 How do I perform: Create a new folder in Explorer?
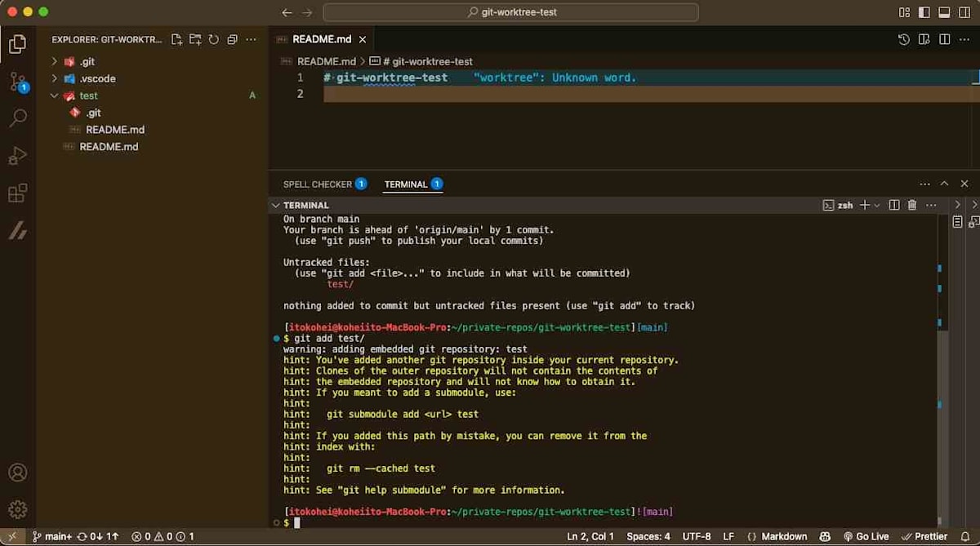coord(195,39)
